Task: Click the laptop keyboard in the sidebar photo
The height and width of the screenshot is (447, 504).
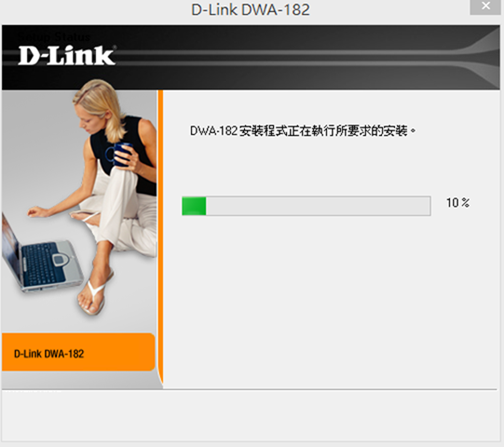Action: click(x=40, y=263)
